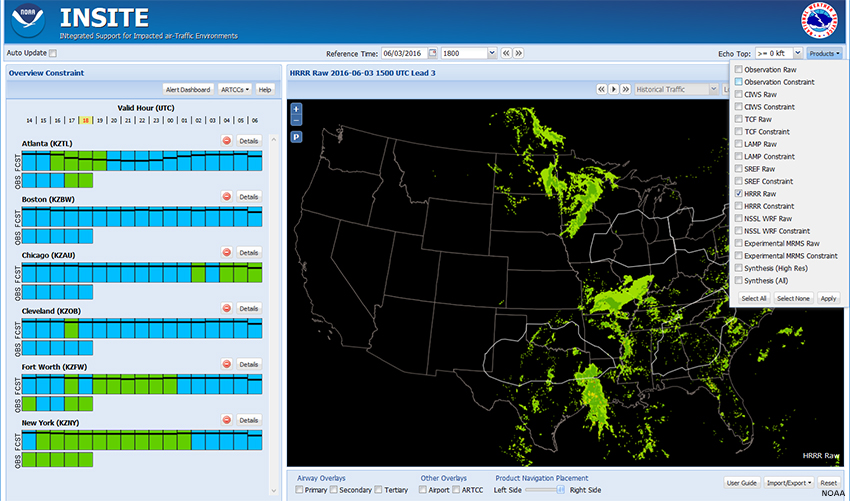Open Chicago (KZAU) Details
Screen dimensions: 850x501
tap(249, 252)
